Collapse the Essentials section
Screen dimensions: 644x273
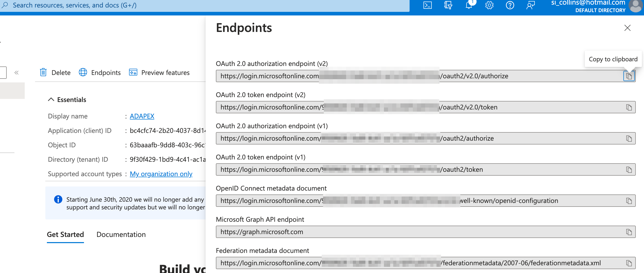pyautogui.click(x=50, y=99)
